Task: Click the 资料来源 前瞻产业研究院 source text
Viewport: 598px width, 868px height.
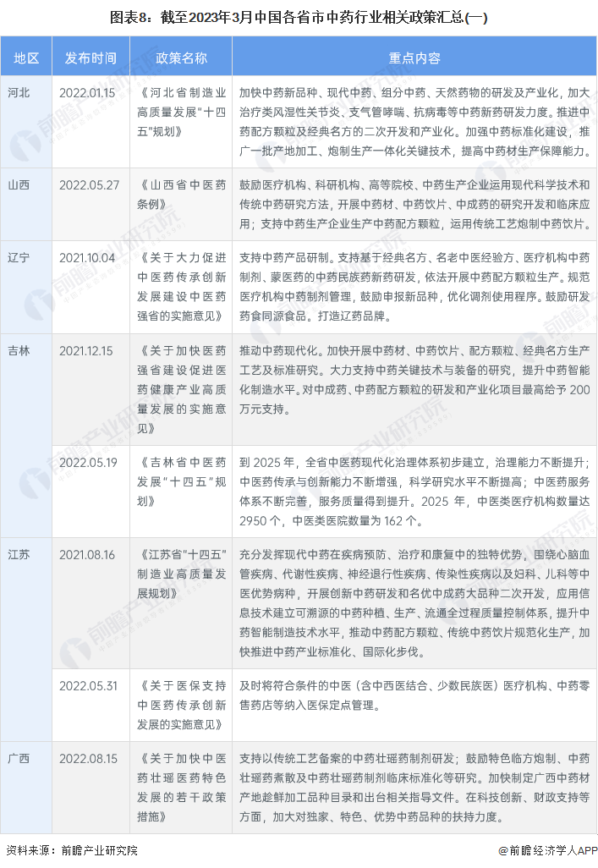Action: 72,850
